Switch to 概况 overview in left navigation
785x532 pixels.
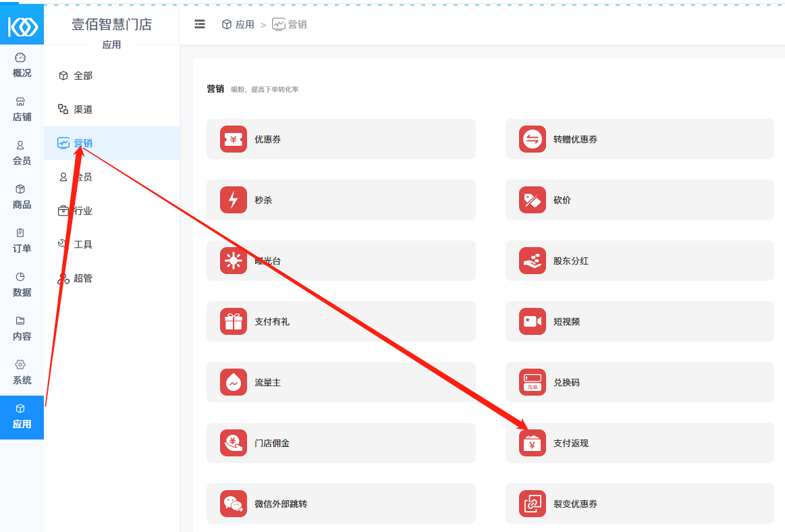22,65
